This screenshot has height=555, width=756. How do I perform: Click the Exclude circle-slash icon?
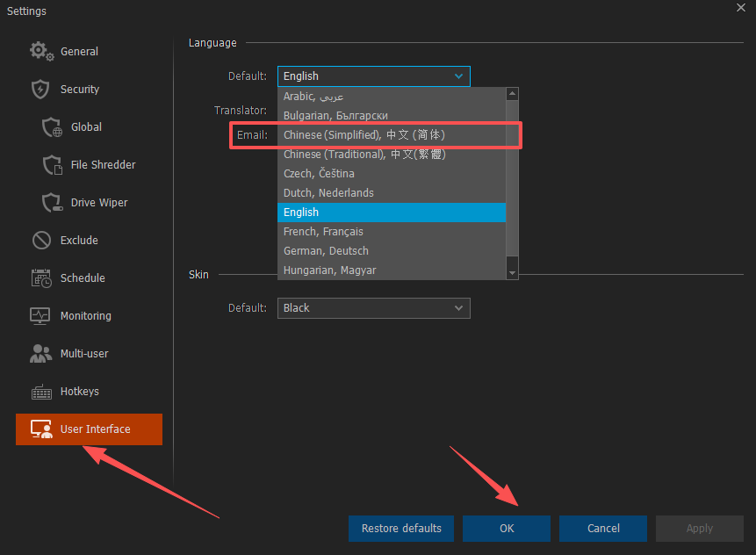41,241
